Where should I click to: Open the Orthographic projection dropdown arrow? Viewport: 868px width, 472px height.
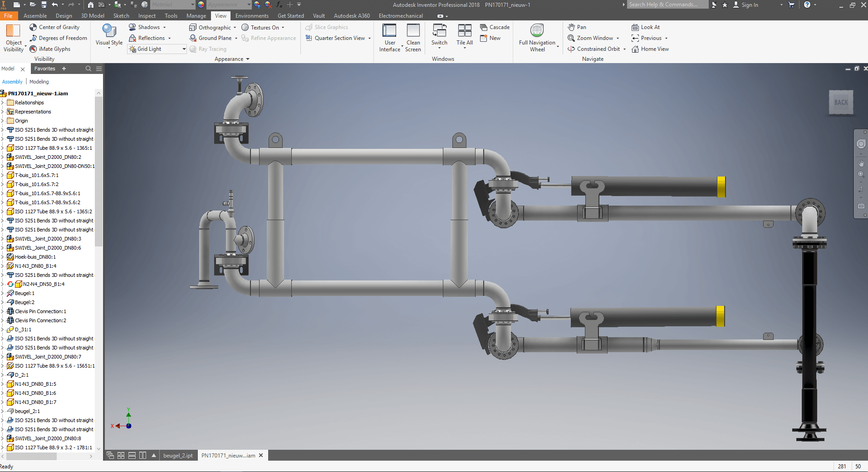[x=235, y=27]
